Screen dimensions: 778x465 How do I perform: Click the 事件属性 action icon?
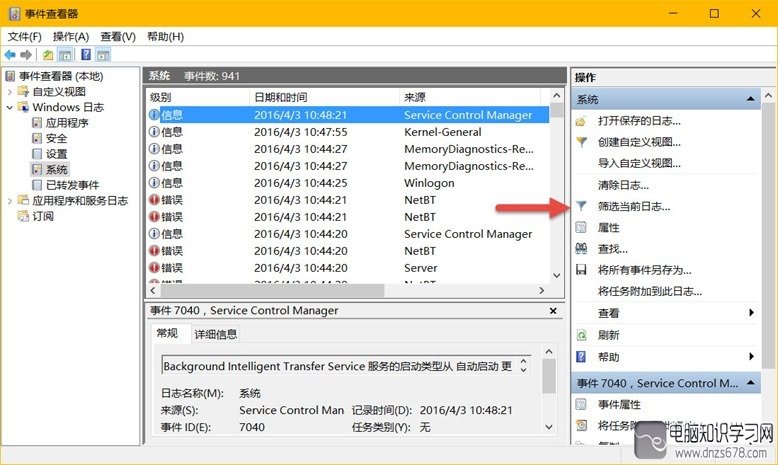tap(582, 404)
